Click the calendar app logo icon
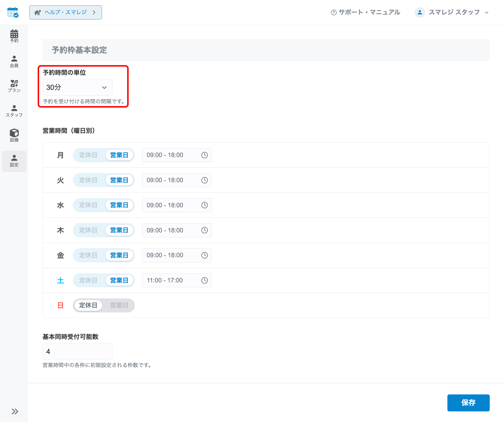 pos(13,12)
